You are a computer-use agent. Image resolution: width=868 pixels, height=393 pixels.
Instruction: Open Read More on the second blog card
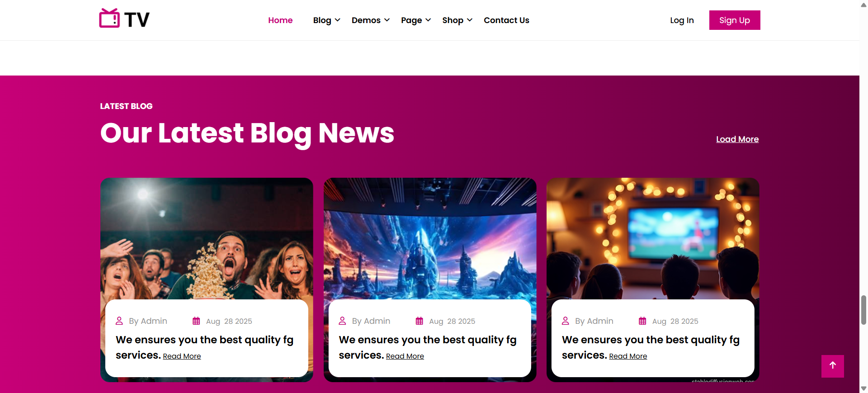(405, 356)
